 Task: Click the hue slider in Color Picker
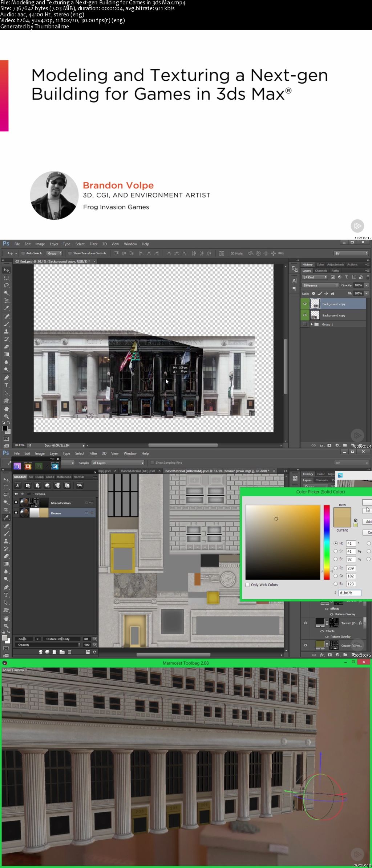click(327, 542)
